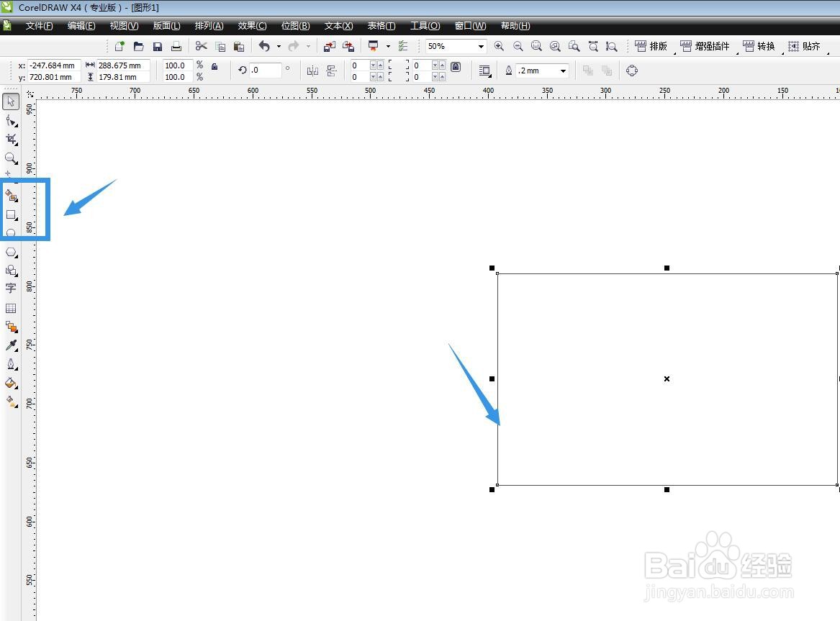
Task: Click the y position field 720.801 mm
Action: (53, 77)
